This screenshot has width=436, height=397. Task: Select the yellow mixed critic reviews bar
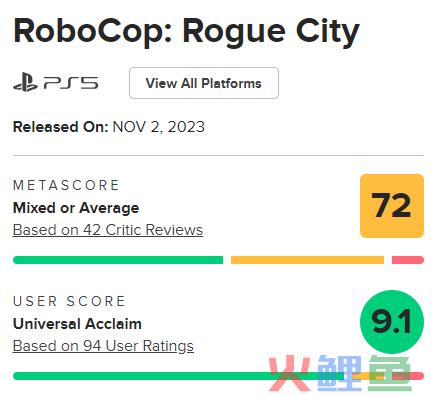coord(307,260)
